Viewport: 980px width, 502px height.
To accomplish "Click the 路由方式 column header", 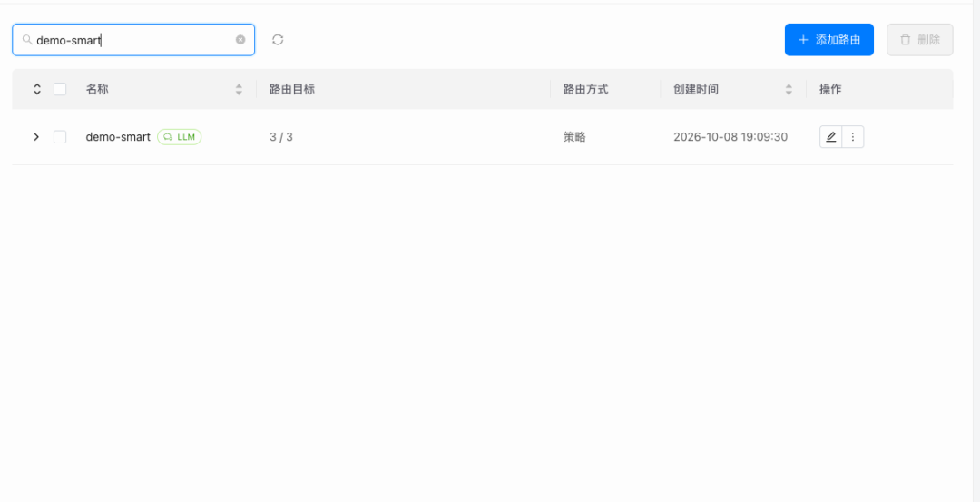I will [x=585, y=89].
